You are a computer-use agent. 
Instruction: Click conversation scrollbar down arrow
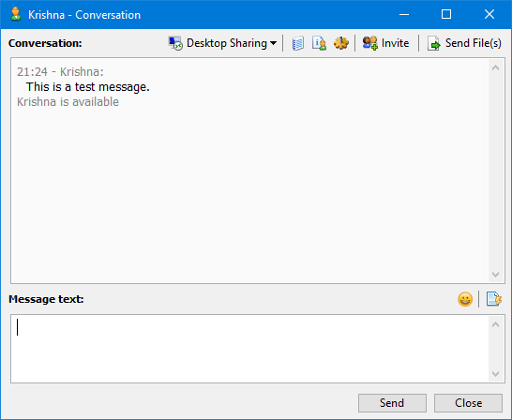pyautogui.click(x=496, y=275)
